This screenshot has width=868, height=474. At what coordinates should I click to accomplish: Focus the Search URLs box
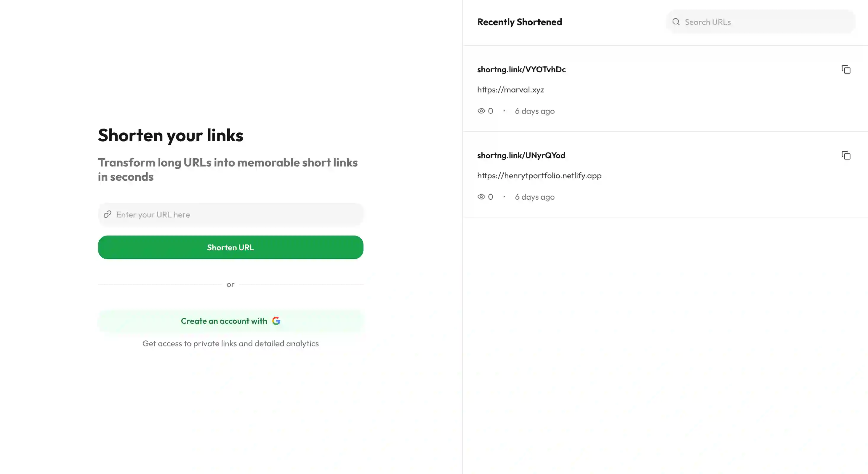click(765, 22)
